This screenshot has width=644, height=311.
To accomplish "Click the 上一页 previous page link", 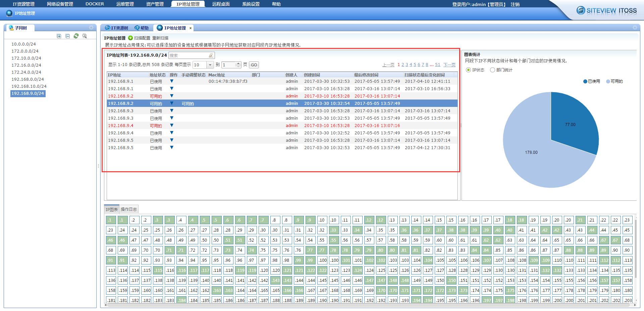I will click(388, 65).
